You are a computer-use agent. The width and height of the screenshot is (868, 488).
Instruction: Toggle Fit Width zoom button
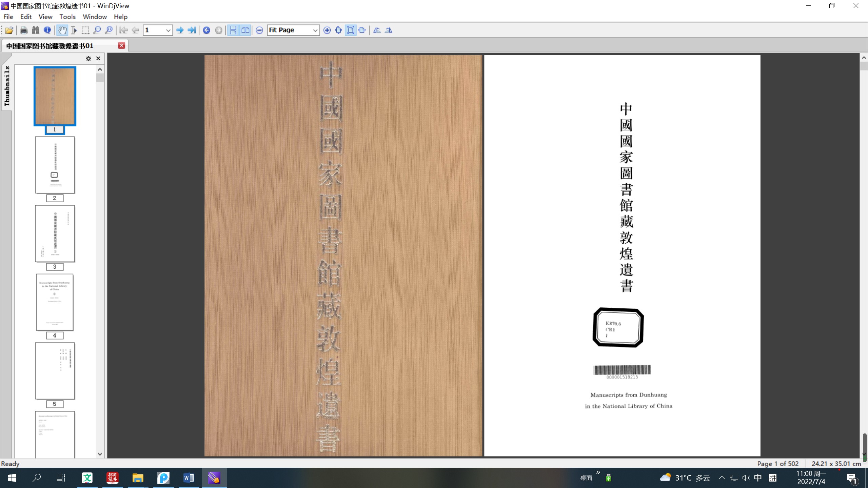[362, 30]
